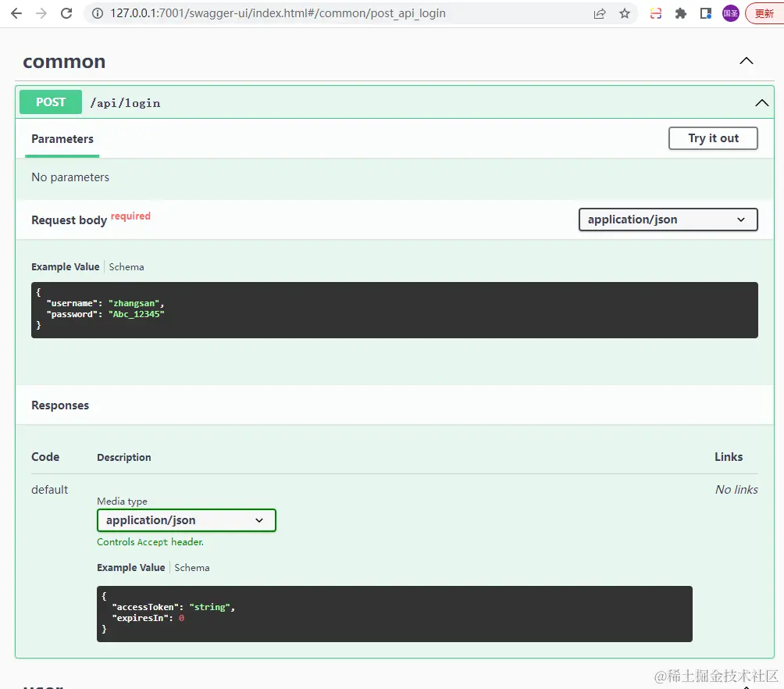The width and height of the screenshot is (784, 689).
Task: Click the "expiresIn" key in response
Action: [140, 618]
